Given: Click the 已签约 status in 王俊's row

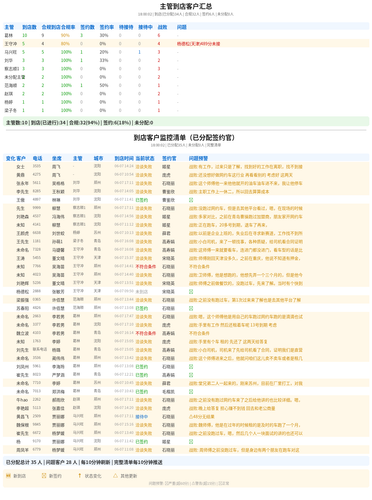Looking at the screenshot, I should pos(142,200).
